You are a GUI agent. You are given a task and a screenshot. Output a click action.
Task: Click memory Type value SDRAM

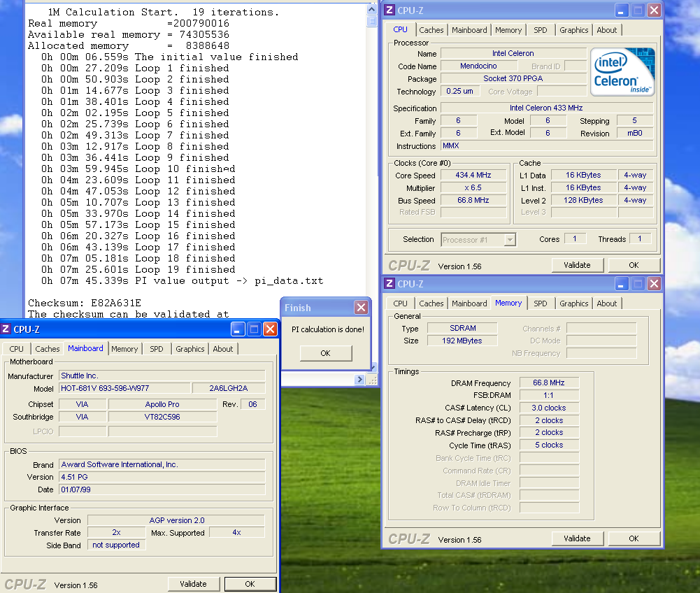pos(462,328)
